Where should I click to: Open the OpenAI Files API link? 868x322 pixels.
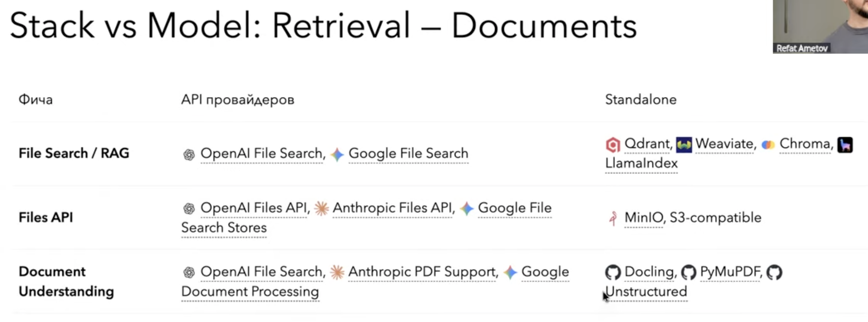click(254, 208)
